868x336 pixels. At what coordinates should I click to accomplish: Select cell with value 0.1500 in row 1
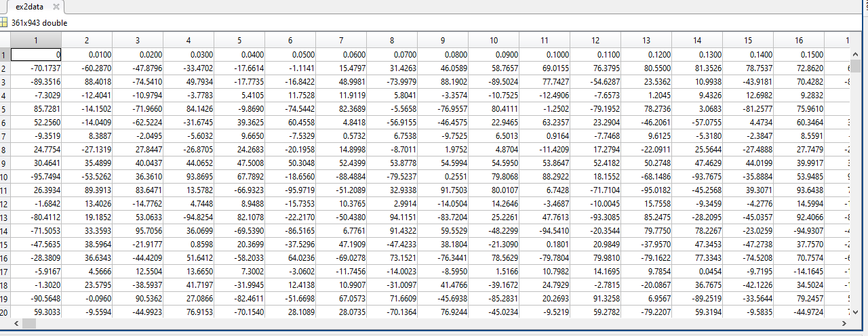pyautogui.click(x=799, y=55)
